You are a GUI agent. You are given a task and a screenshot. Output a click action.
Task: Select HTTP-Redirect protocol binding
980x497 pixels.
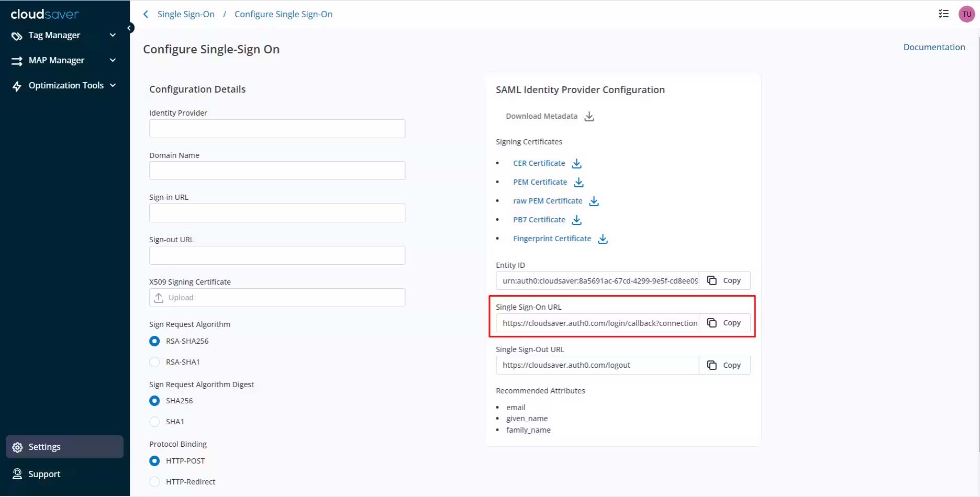[x=154, y=482]
